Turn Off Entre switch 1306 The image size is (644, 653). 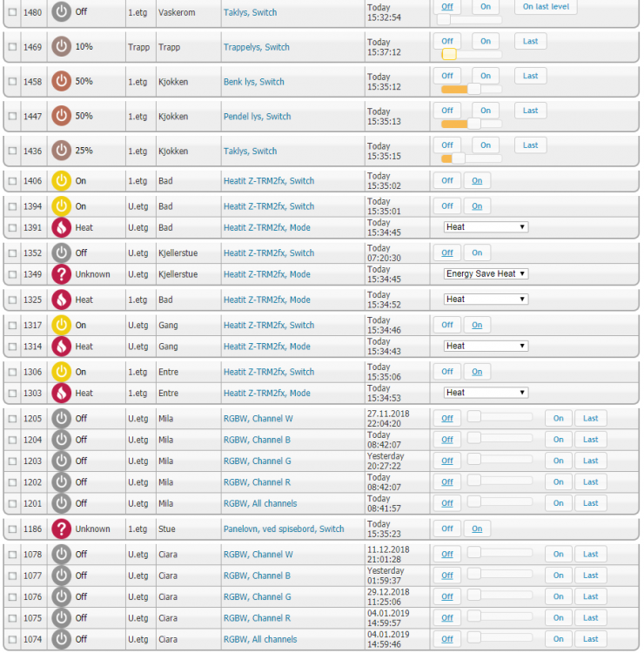coord(447,372)
